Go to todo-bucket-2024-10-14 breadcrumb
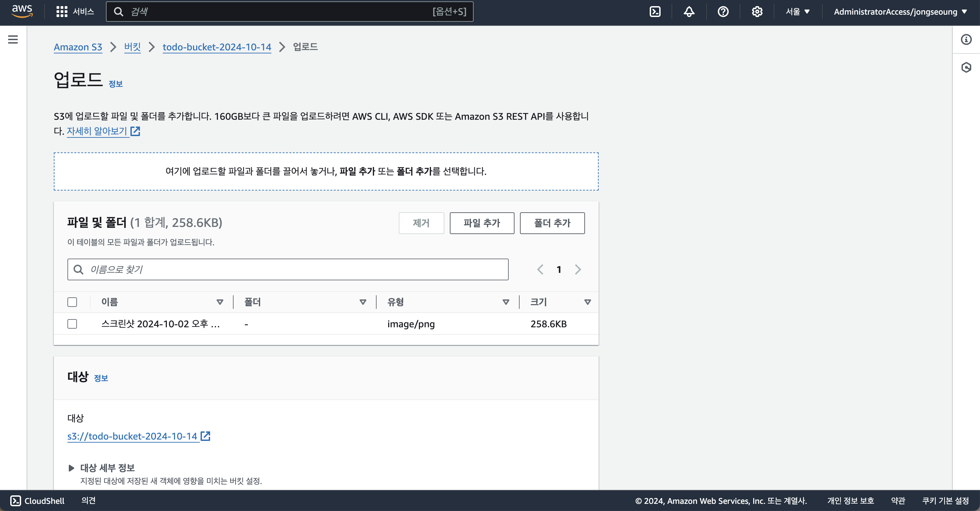 point(217,47)
